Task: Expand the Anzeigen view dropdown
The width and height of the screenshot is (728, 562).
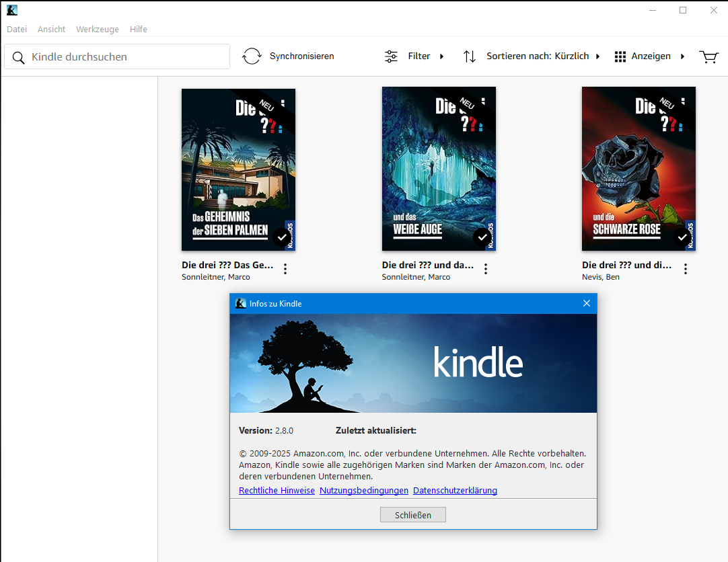Action: click(x=682, y=56)
